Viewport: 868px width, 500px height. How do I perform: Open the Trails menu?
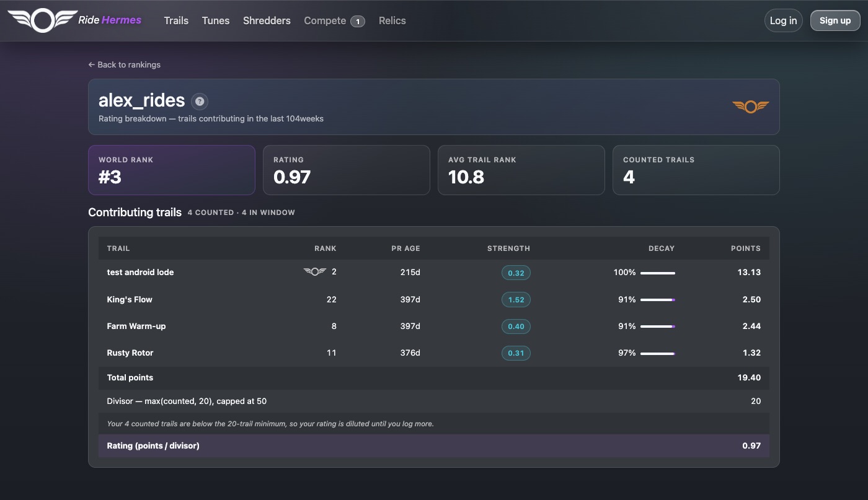(x=176, y=20)
